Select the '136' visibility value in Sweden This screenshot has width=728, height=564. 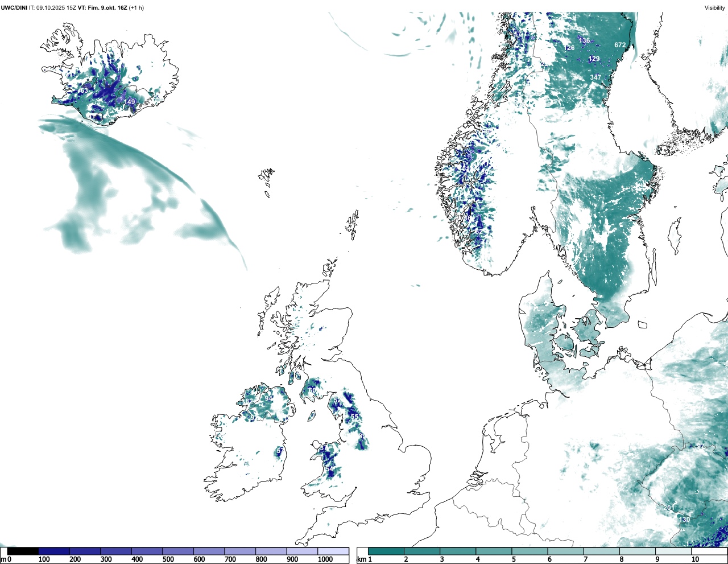point(584,40)
